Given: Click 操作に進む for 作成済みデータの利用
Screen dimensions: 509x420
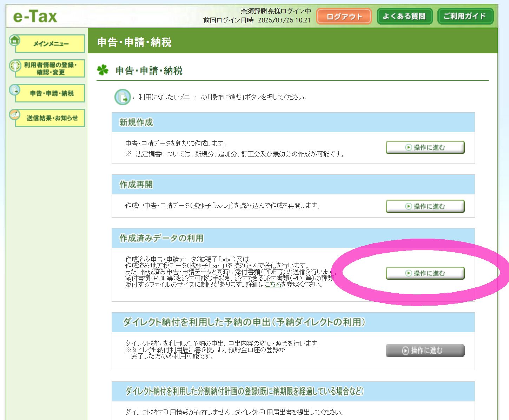Looking at the screenshot, I should [x=425, y=273].
